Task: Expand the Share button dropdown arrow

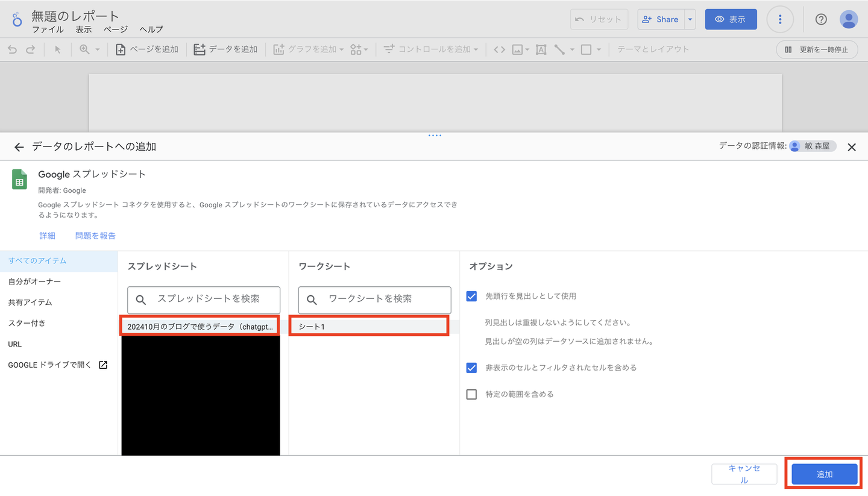Action: click(x=690, y=19)
